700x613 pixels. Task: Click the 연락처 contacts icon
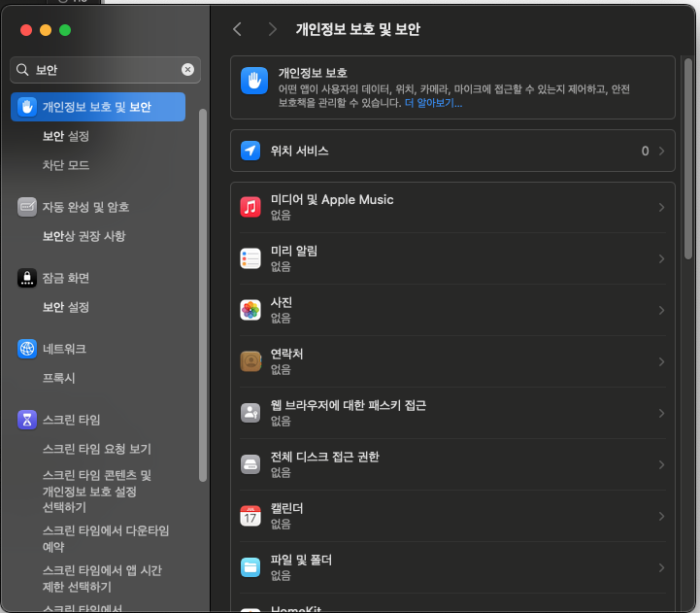(x=250, y=361)
